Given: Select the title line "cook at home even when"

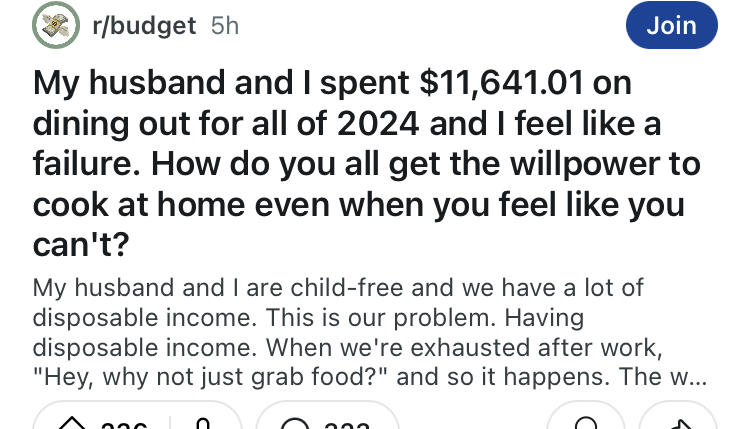Looking at the screenshot, I should pos(359,205).
